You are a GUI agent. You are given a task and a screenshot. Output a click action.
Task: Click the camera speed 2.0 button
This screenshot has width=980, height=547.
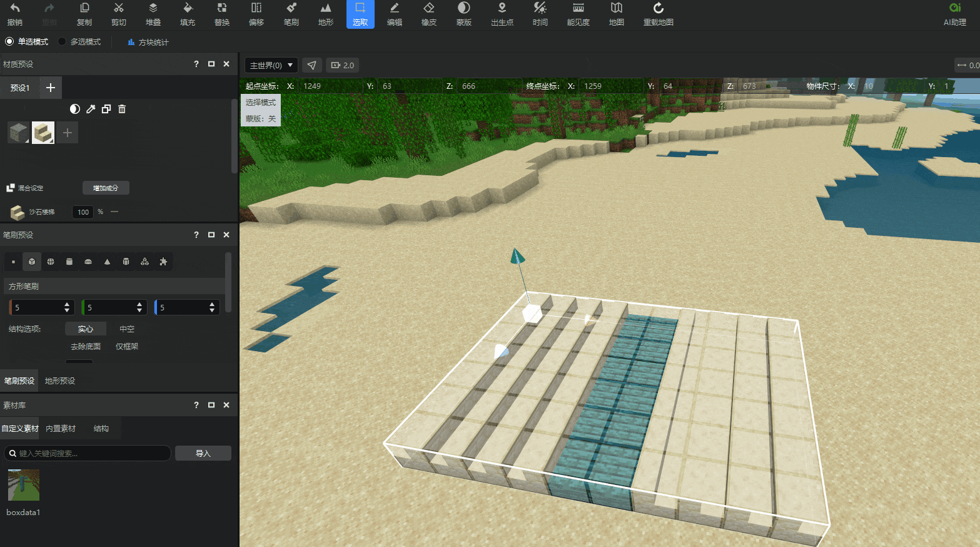pos(343,65)
